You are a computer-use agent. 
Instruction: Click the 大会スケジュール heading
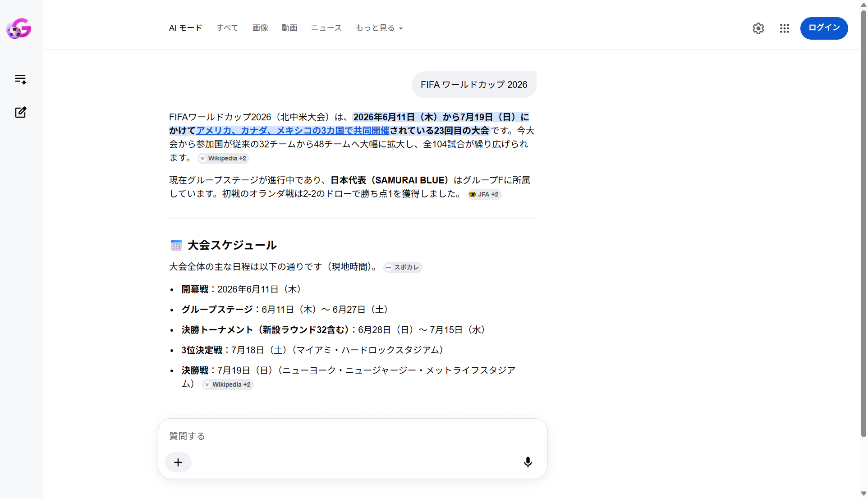pyautogui.click(x=232, y=245)
